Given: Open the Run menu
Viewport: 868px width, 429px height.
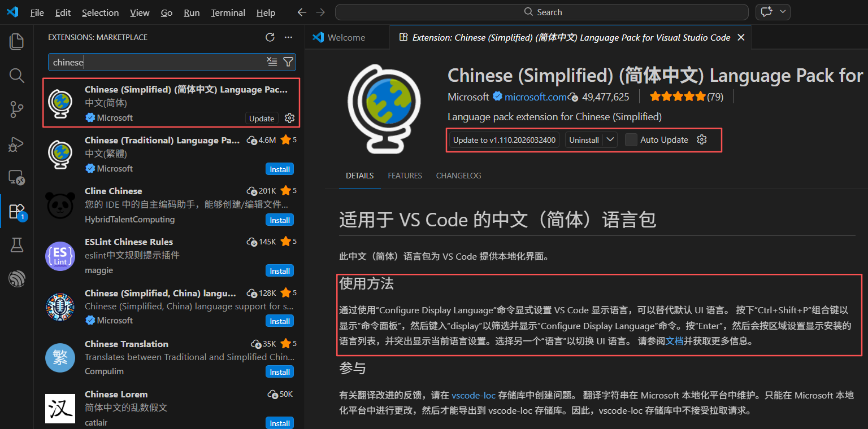Looking at the screenshot, I should coord(192,12).
